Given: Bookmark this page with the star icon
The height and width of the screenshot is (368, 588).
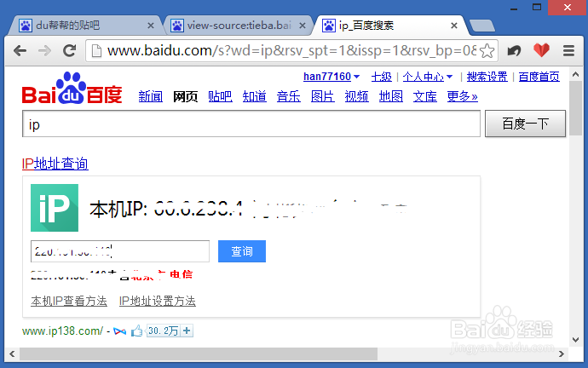Looking at the screenshot, I should click(487, 50).
